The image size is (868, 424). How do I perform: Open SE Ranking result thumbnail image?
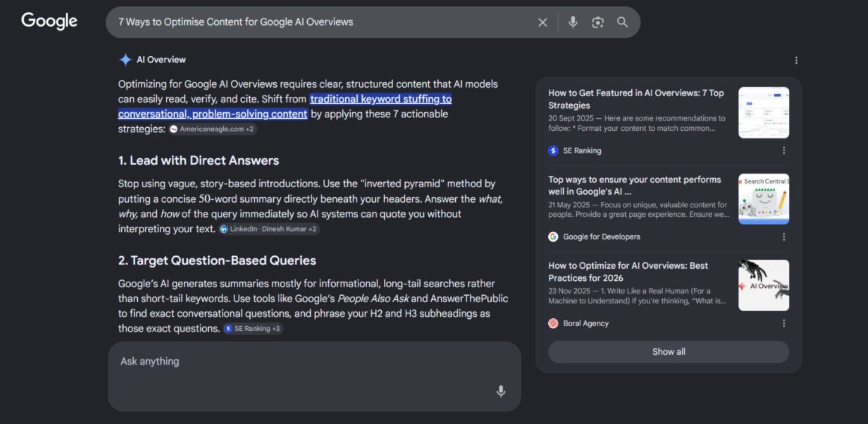pyautogui.click(x=764, y=113)
